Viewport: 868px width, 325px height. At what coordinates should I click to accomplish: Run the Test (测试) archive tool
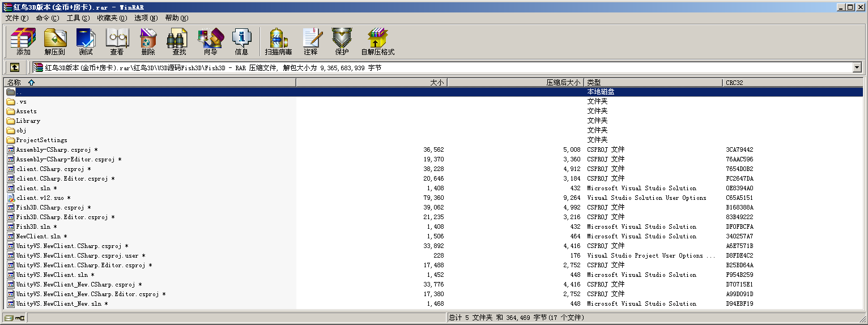click(86, 41)
